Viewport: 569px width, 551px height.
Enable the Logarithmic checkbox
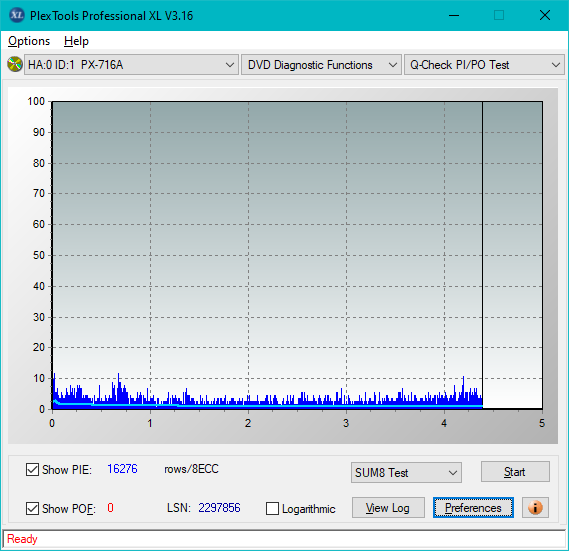tap(272, 509)
